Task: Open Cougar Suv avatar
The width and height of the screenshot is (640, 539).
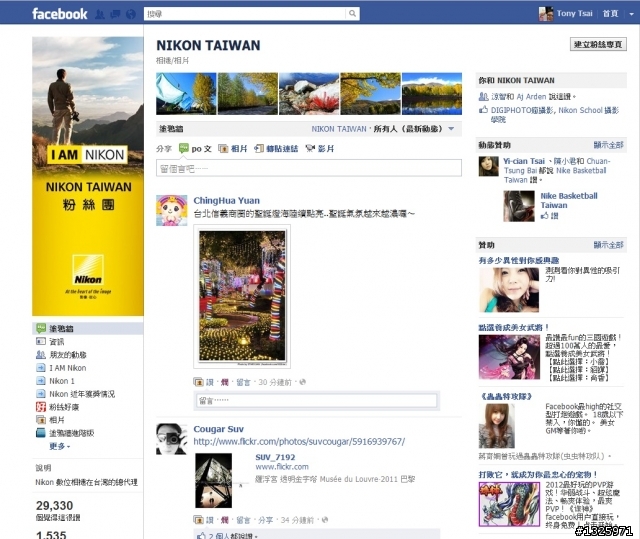Action: (171, 439)
